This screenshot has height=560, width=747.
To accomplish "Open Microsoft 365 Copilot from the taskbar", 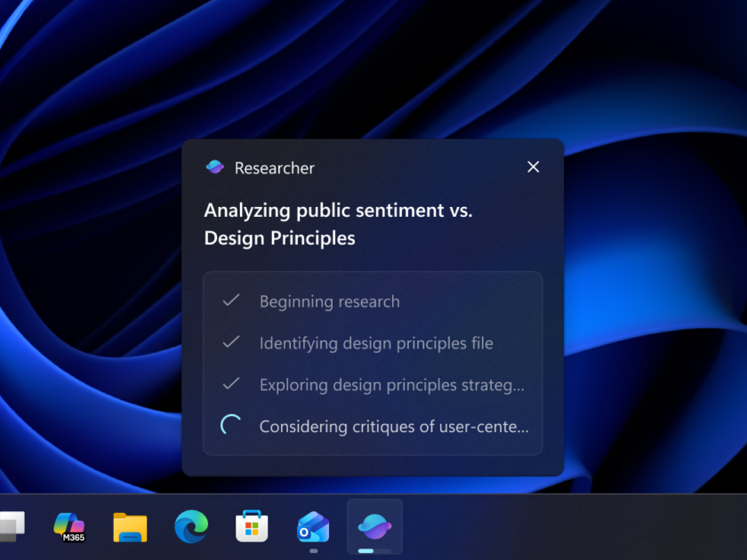I will pos(69,527).
